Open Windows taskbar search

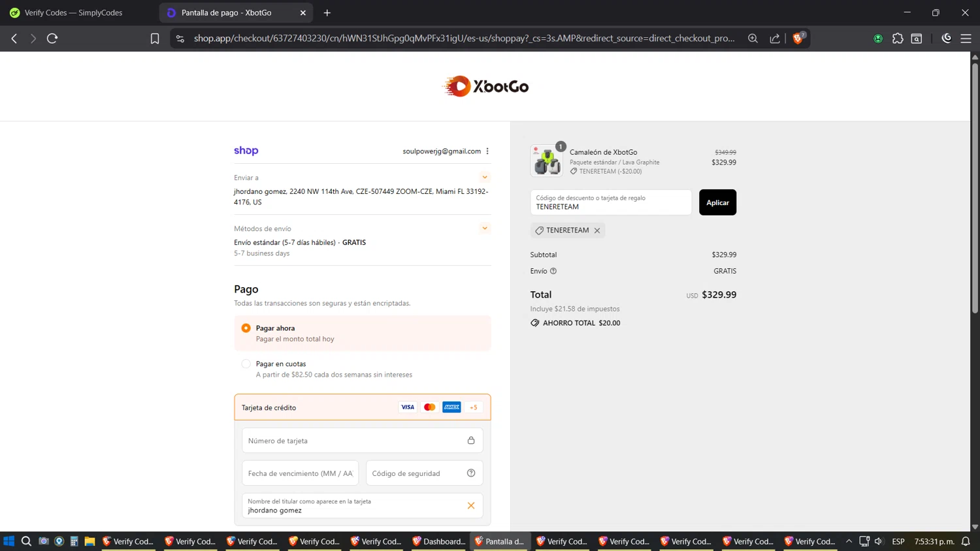[x=26, y=541]
